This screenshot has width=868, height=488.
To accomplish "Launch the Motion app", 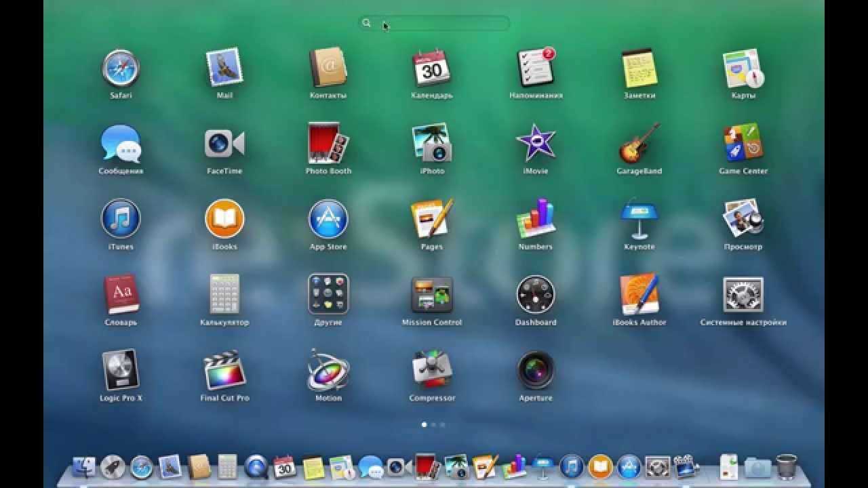I will 328,369.
